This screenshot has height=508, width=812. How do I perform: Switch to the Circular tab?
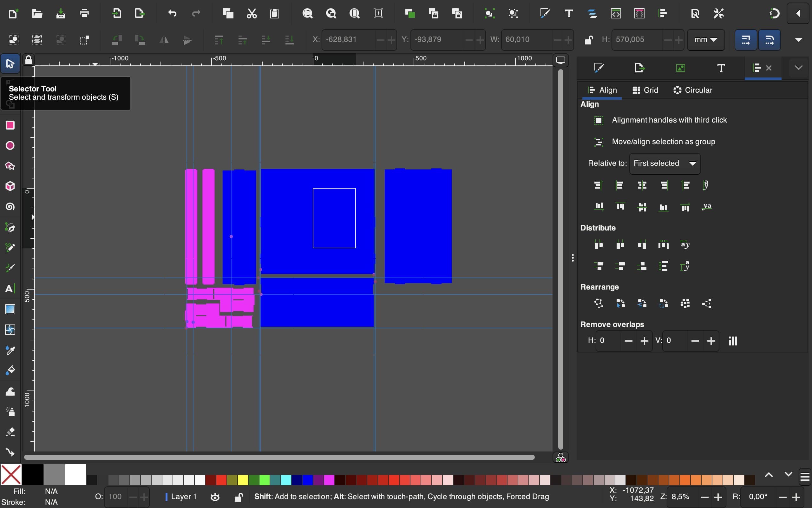pyautogui.click(x=692, y=90)
